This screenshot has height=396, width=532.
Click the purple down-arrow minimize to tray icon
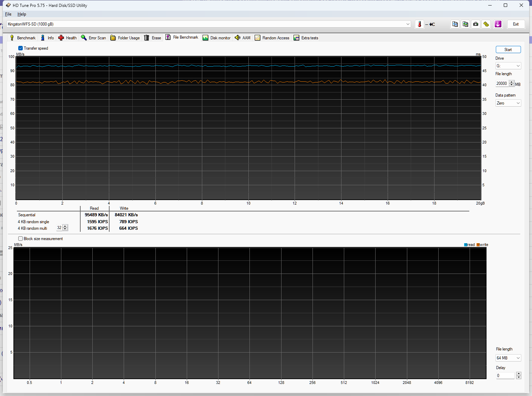tap(498, 24)
